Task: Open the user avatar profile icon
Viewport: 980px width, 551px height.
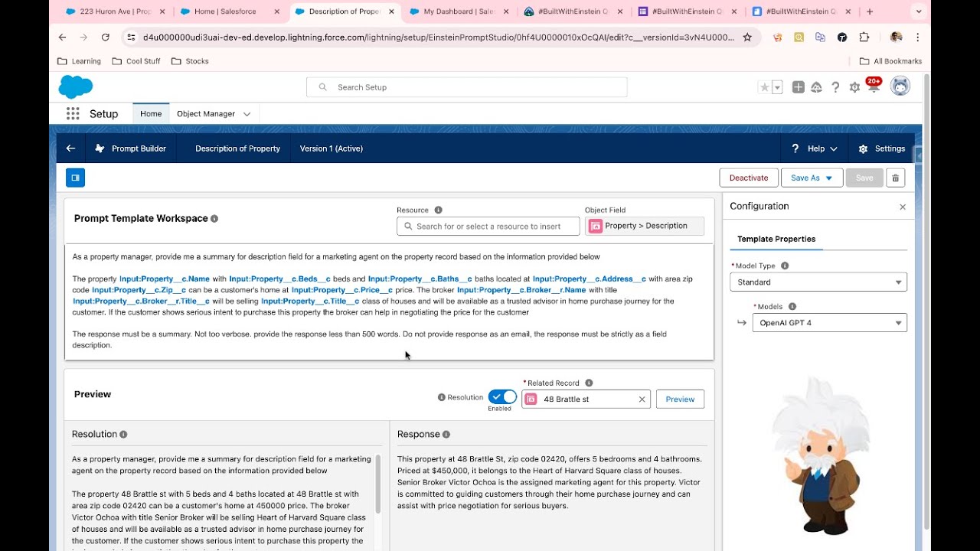Action: click(900, 86)
